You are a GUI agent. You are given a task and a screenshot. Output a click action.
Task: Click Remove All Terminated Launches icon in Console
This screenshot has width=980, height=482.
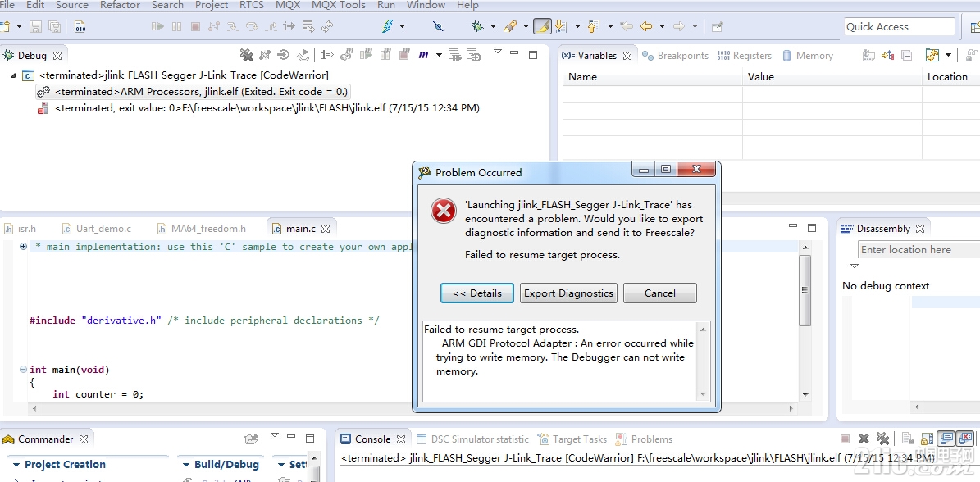point(882,439)
